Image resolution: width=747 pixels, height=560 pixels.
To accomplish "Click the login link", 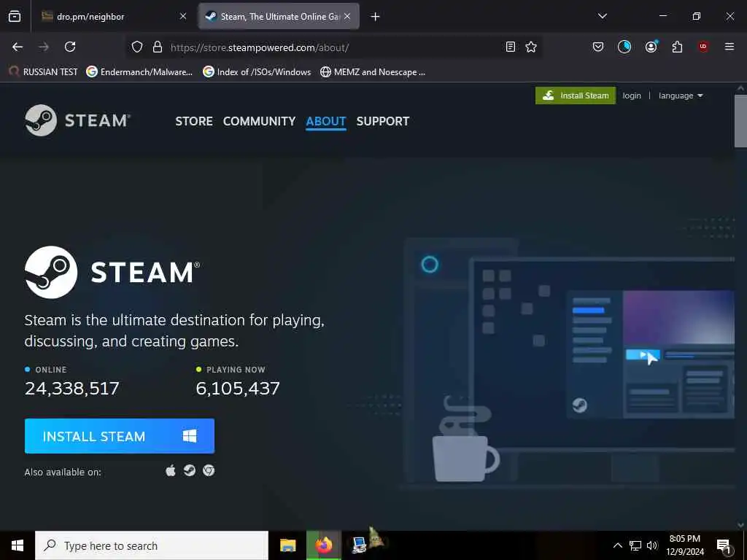I will tap(632, 96).
